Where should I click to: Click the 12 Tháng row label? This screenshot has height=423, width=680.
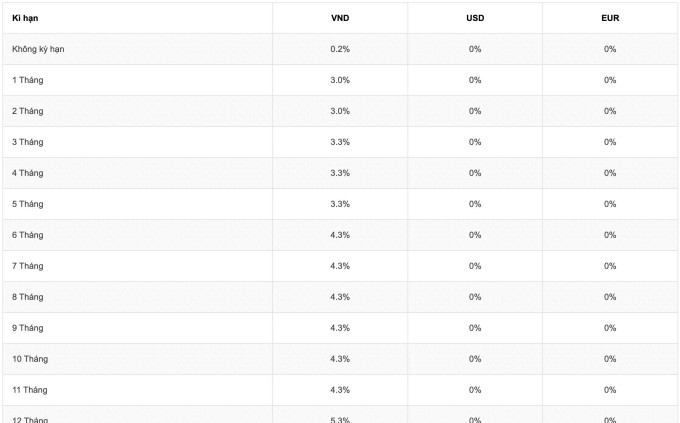(x=30, y=420)
